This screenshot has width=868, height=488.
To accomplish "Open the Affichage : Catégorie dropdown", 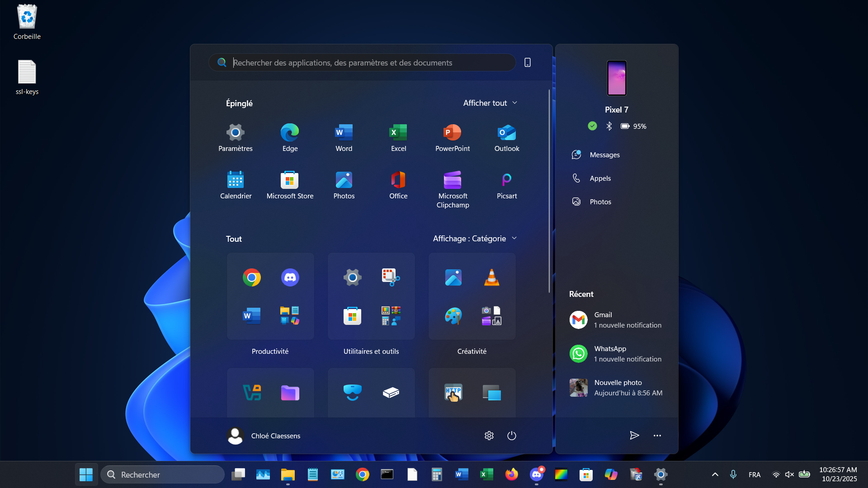I will coord(474,238).
